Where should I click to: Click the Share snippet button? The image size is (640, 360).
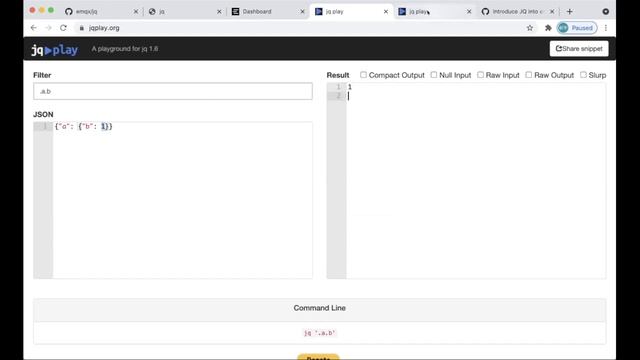coord(579,49)
